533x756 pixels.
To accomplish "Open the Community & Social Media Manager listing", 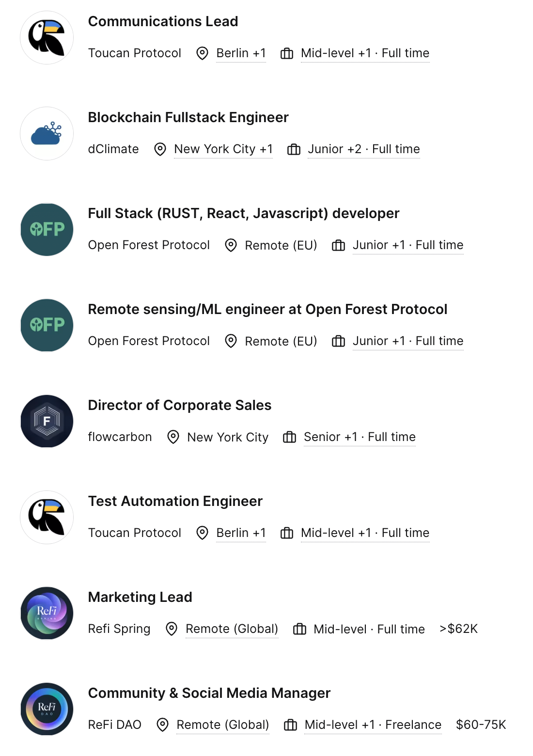I will click(x=209, y=693).
